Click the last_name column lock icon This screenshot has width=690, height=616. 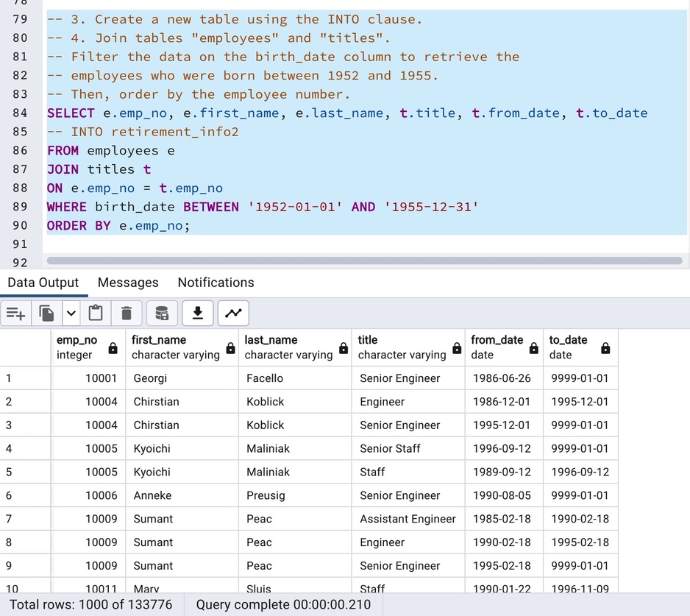click(344, 348)
